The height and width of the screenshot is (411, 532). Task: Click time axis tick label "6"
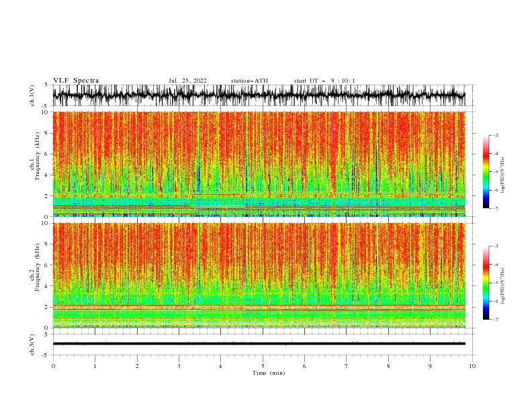point(304,366)
